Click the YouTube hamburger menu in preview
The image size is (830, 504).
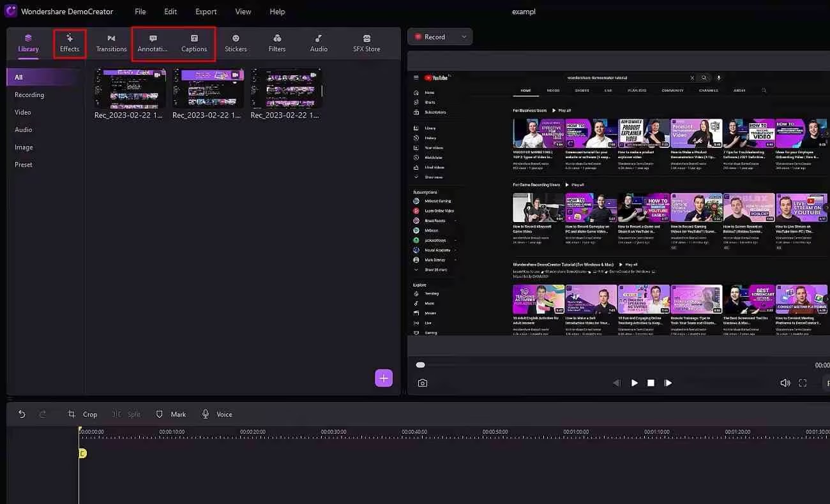pyautogui.click(x=416, y=78)
